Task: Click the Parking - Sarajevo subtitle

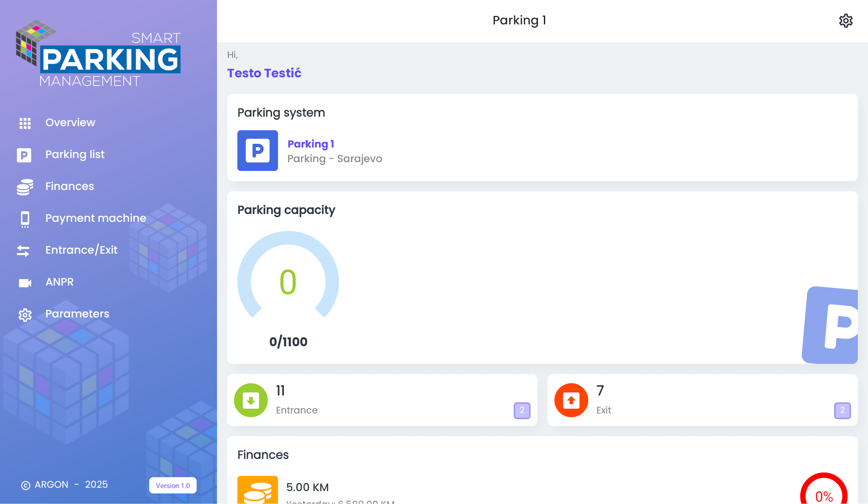Action: click(x=334, y=159)
